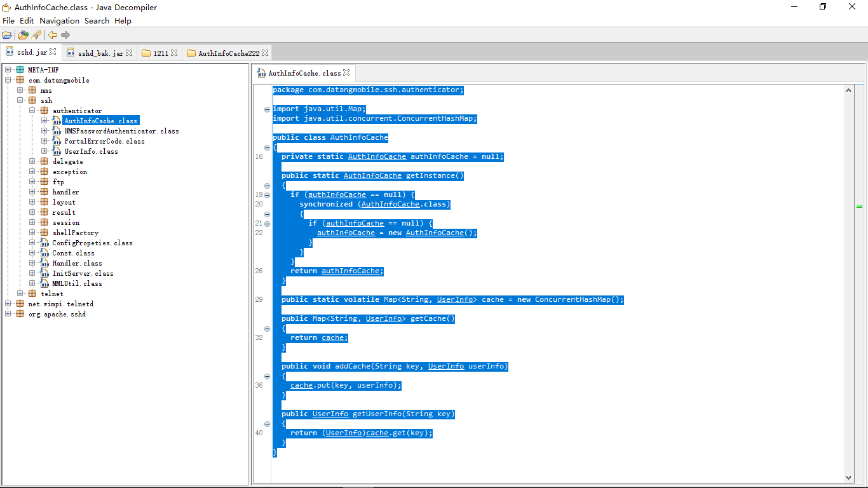Expand the result package node

click(32, 212)
